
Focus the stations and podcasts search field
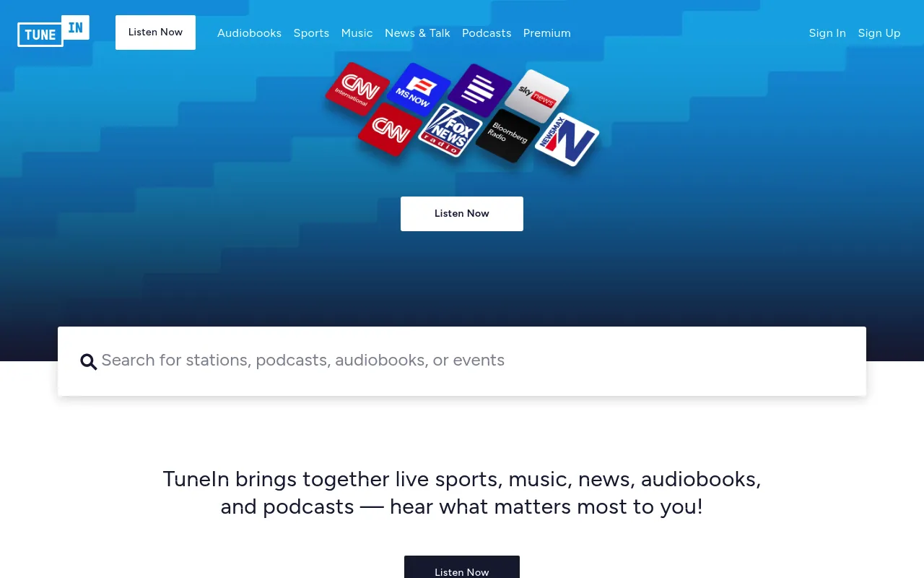[462, 361]
